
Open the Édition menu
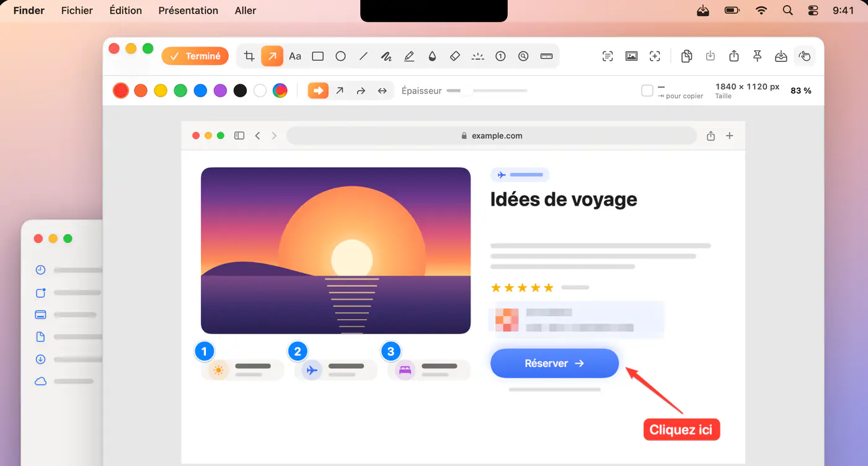coord(125,11)
